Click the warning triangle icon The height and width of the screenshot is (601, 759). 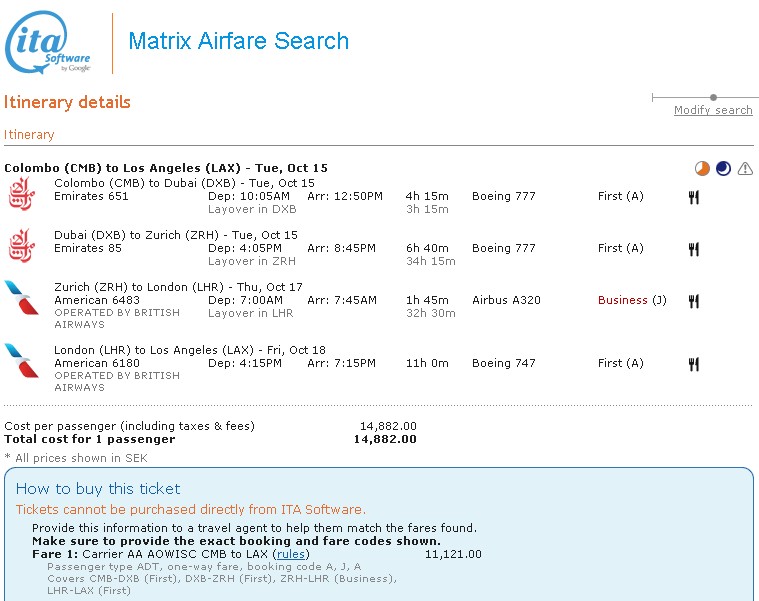(x=745, y=169)
